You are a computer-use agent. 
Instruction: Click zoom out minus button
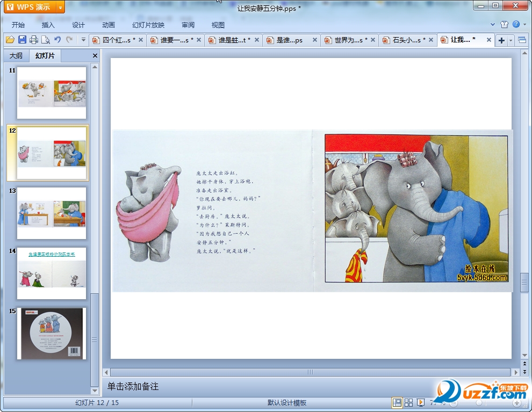[x=454, y=403]
